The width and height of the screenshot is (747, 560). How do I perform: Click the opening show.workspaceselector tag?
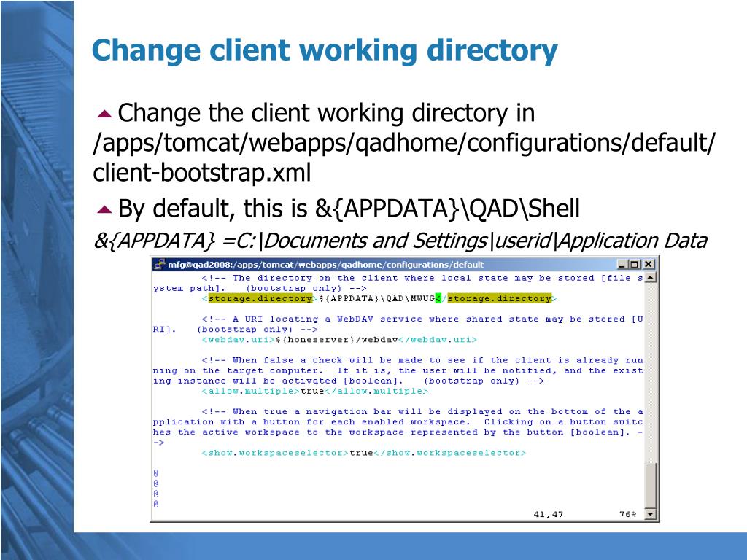tap(275, 453)
